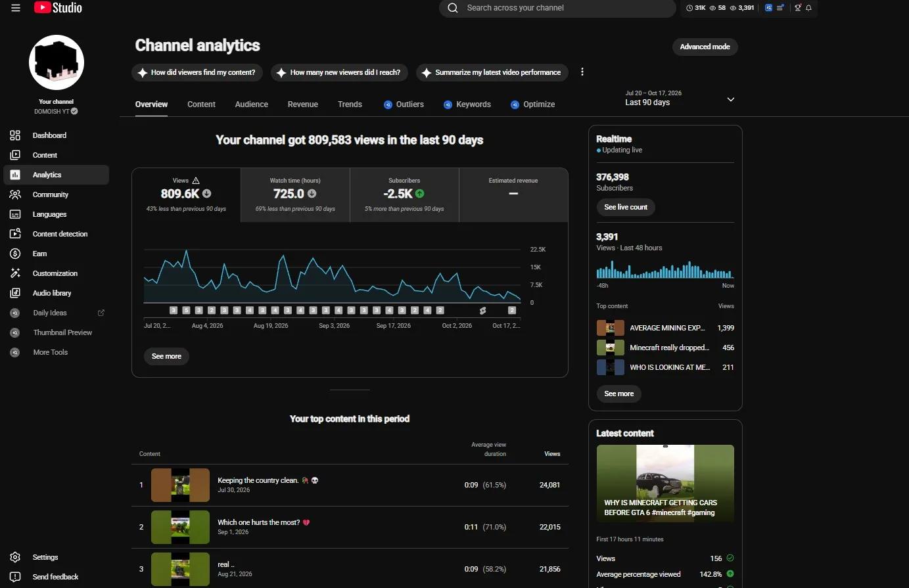909x588 pixels.
Task: Click the magnifier search icon
Action: point(453,8)
